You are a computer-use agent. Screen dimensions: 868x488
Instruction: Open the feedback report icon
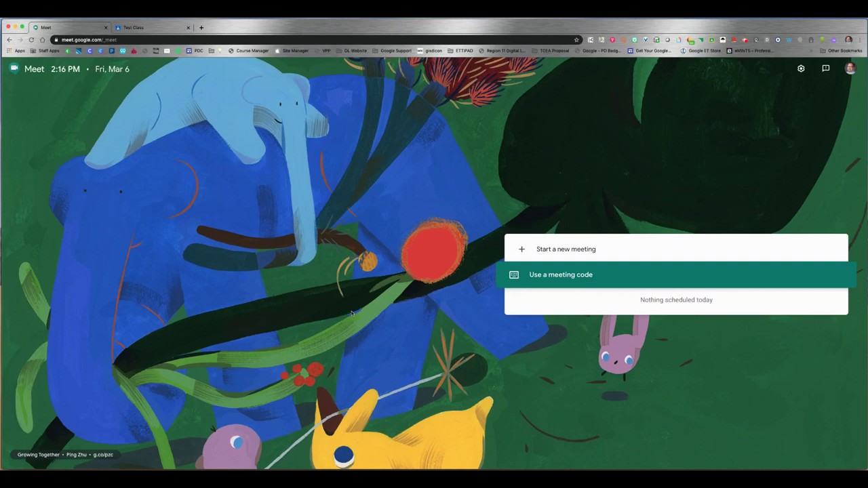(825, 68)
